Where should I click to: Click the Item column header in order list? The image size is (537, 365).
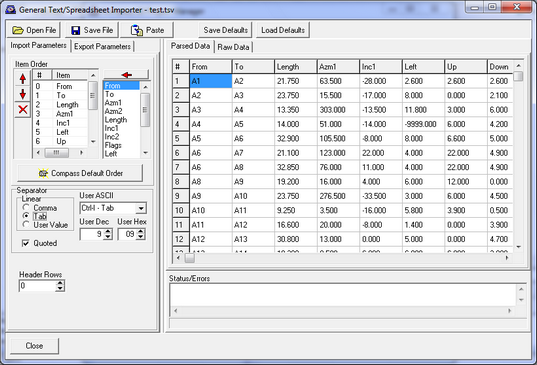coord(70,75)
